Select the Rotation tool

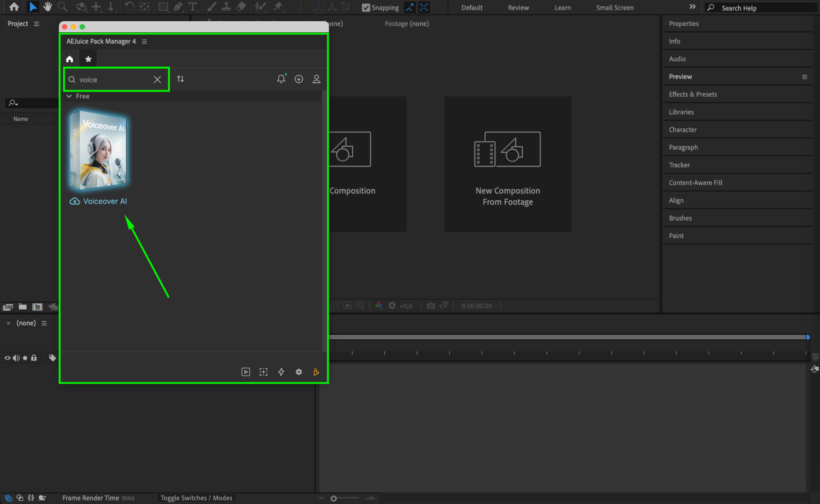pyautogui.click(x=129, y=7)
